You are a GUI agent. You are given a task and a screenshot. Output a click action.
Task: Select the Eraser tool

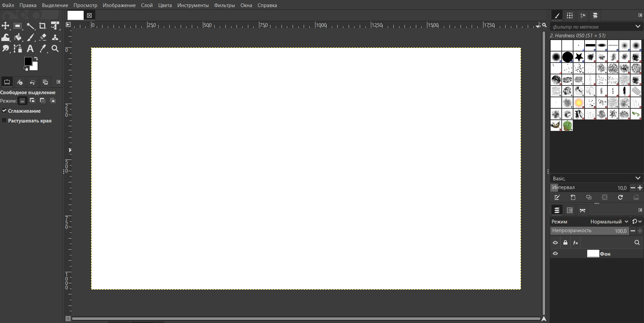pos(43,37)
